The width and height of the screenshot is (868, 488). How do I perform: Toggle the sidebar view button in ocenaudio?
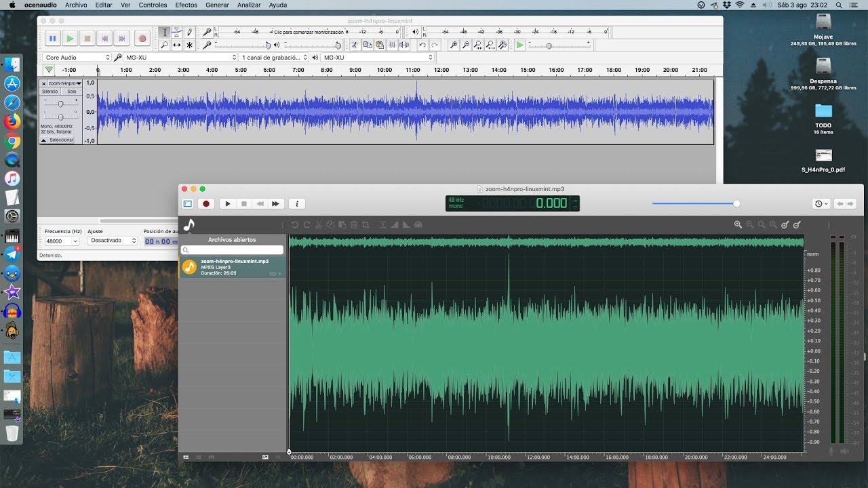[x=188, y=203]
